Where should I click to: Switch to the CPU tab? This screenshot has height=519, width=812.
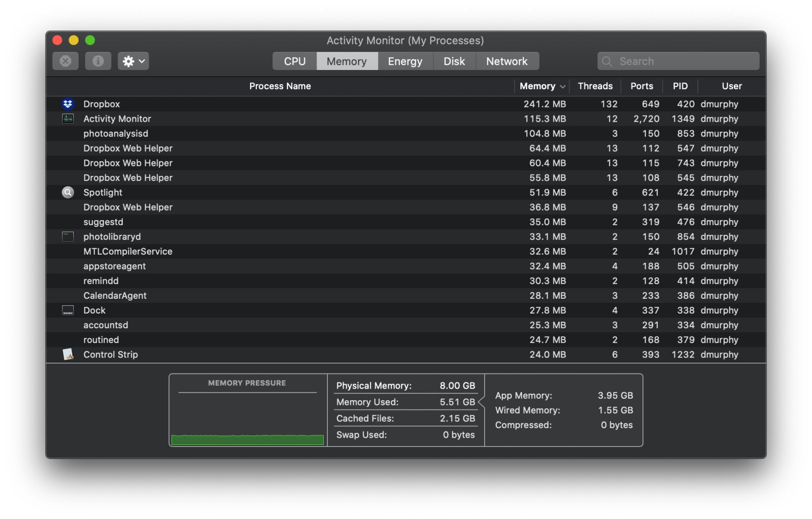coord(295,61)
